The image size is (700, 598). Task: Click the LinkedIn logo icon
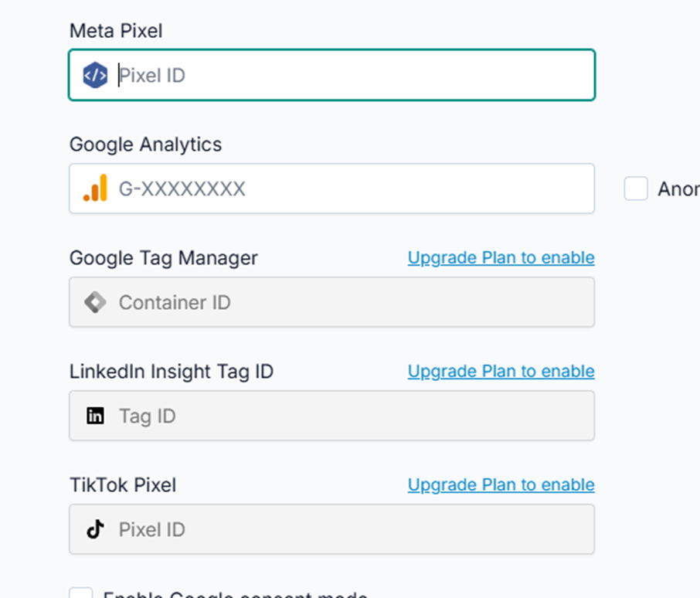95,416
